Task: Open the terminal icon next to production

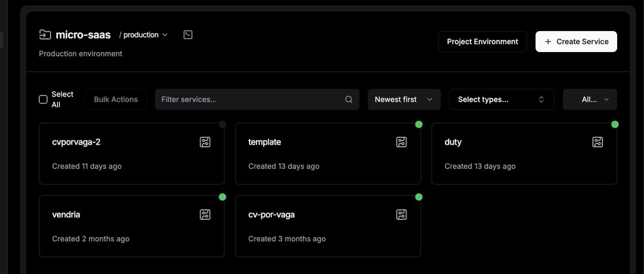Action: (188, 35)
